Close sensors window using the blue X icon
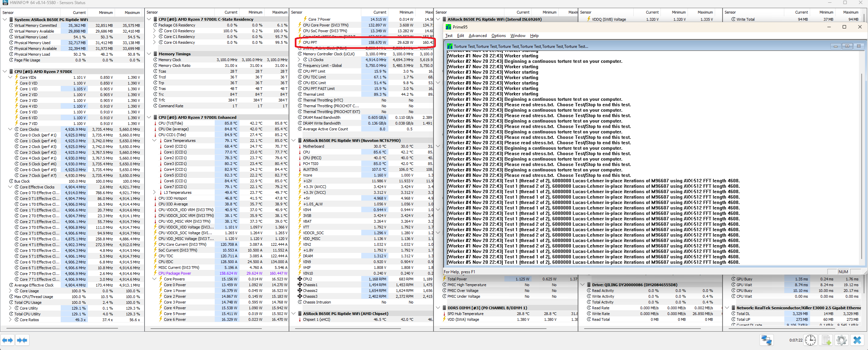The width and height of the screenshot is (868, 350). pos(857,340)
